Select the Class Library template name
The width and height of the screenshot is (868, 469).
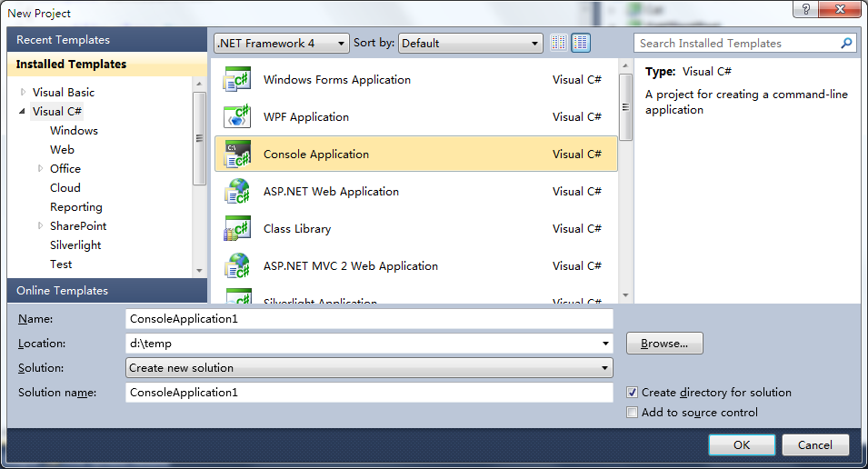coord(297,229)
